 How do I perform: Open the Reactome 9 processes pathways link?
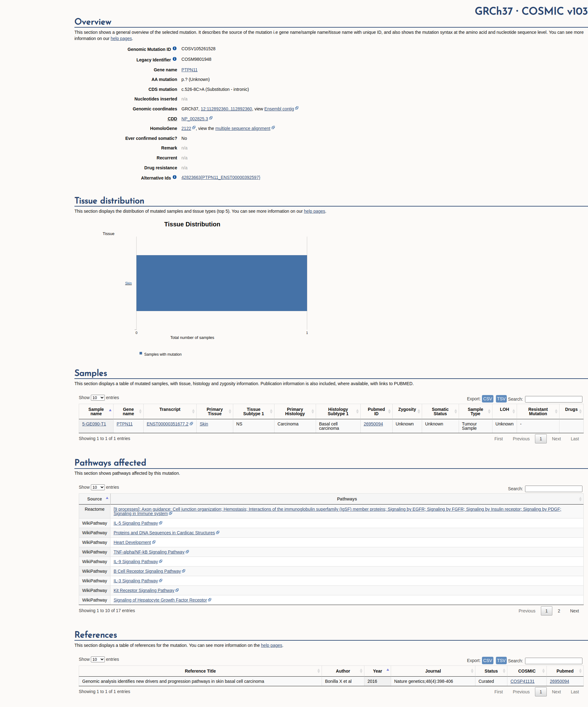coord(337,511)
